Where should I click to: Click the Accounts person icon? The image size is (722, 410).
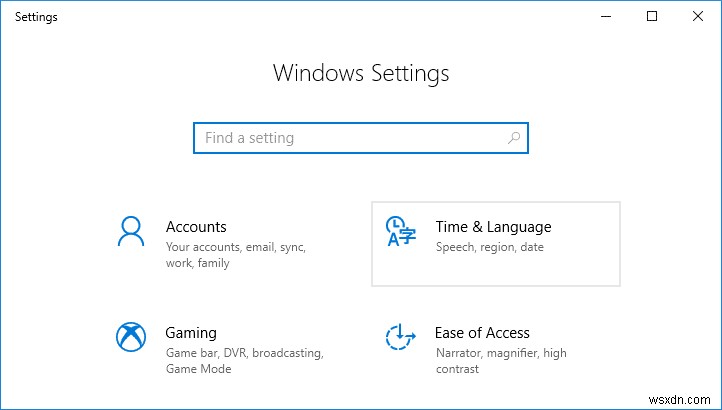point(131,231)
